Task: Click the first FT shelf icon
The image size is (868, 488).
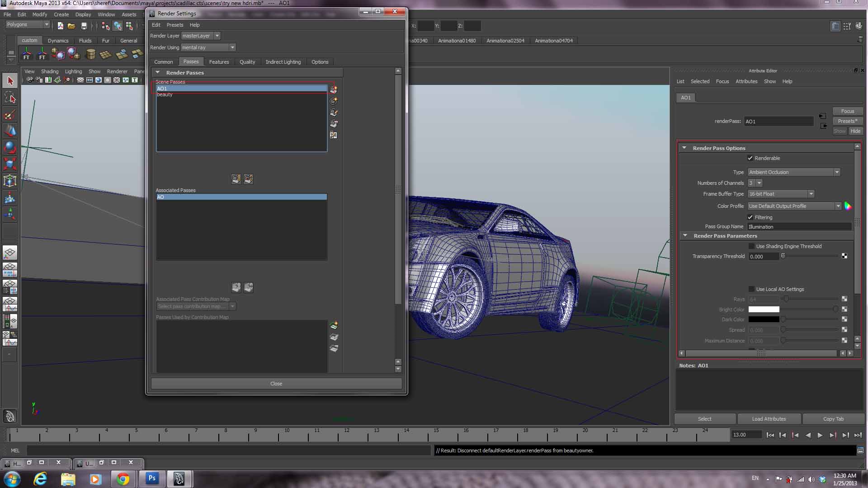Action: [26, 55]
